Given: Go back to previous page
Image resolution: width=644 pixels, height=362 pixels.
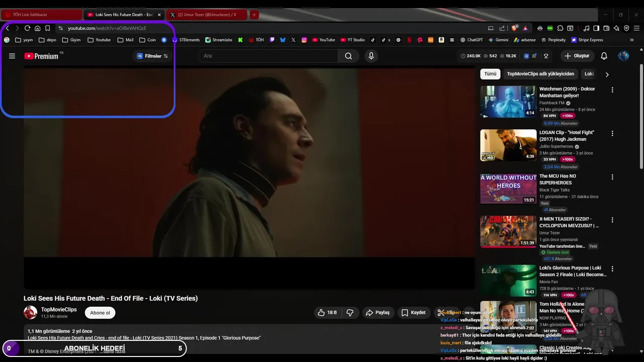Looking at the screenshot, I should pyautogui.click(x=7, y=28).
